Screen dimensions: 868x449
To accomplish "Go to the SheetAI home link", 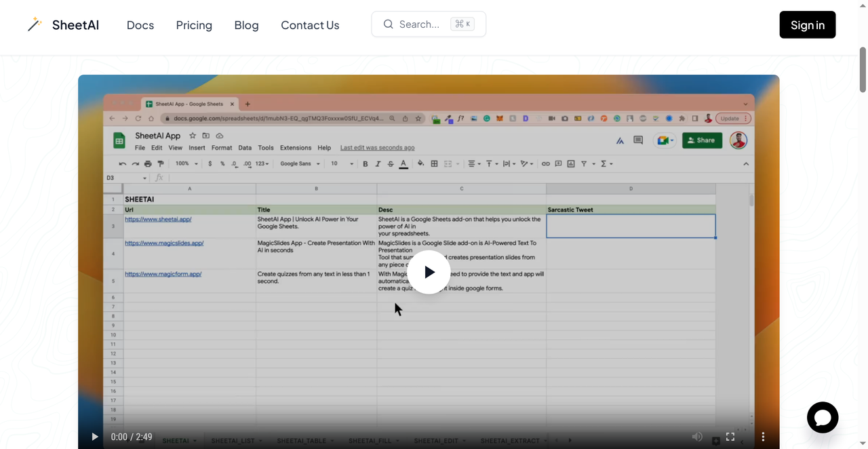I will (63, 25).
